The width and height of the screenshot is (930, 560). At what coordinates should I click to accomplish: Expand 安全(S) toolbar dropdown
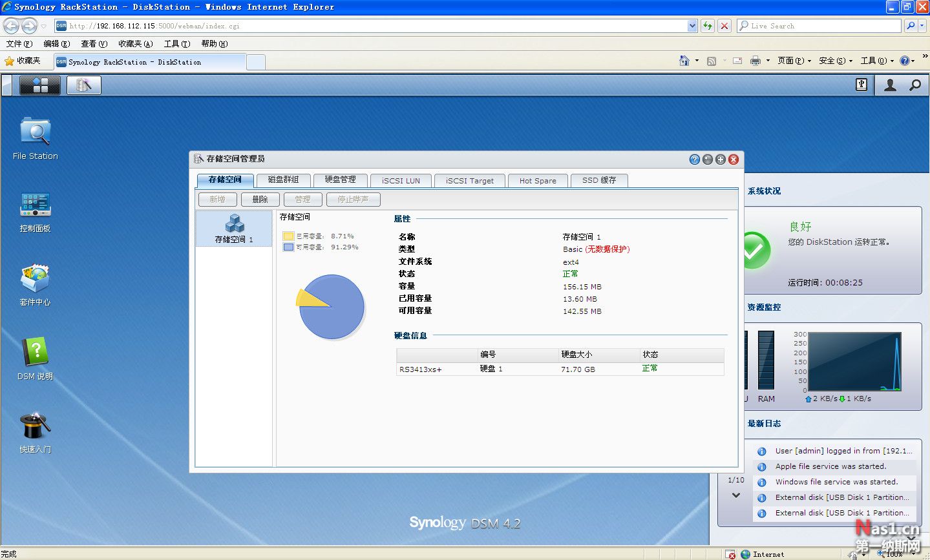836,61
